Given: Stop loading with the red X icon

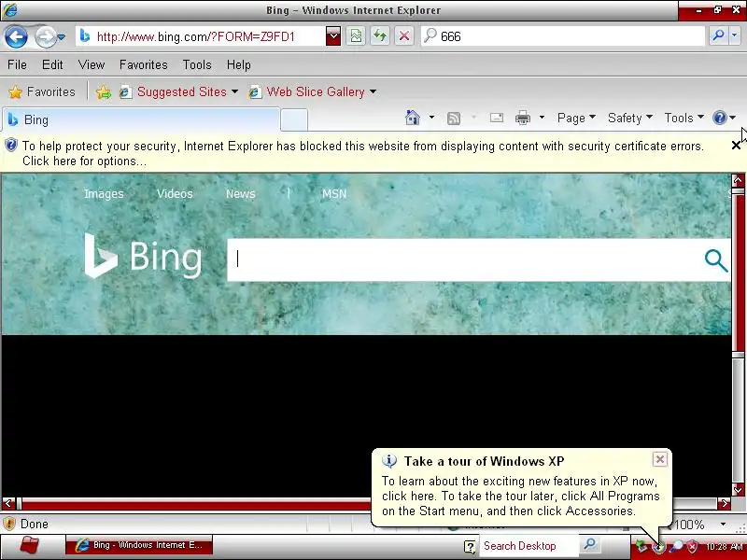Looking at the screenshot, I should tap(404, 36).
